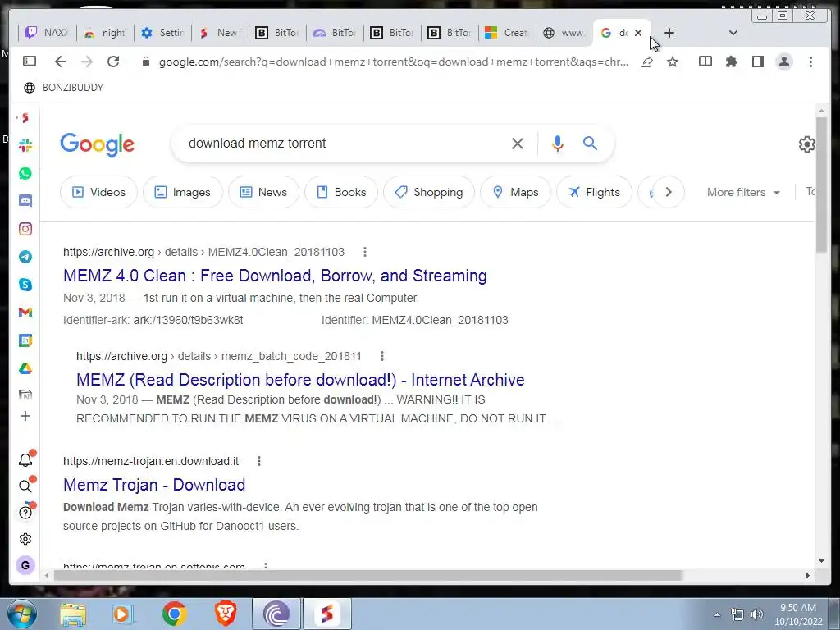This screenshot has width=840, height=630.
Task: Submit search with the blue magnifier icon
Action: [591, 143]
